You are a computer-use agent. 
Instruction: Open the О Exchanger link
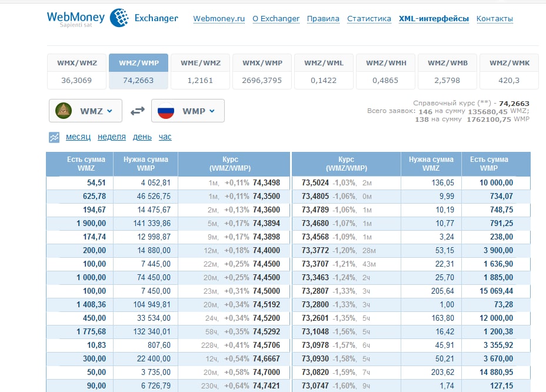[276, 19]
